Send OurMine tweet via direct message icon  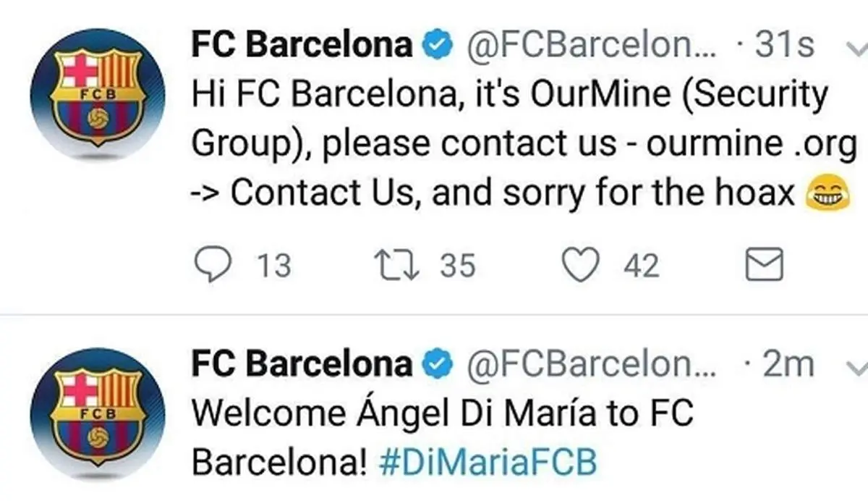click(x=763, y=265)
